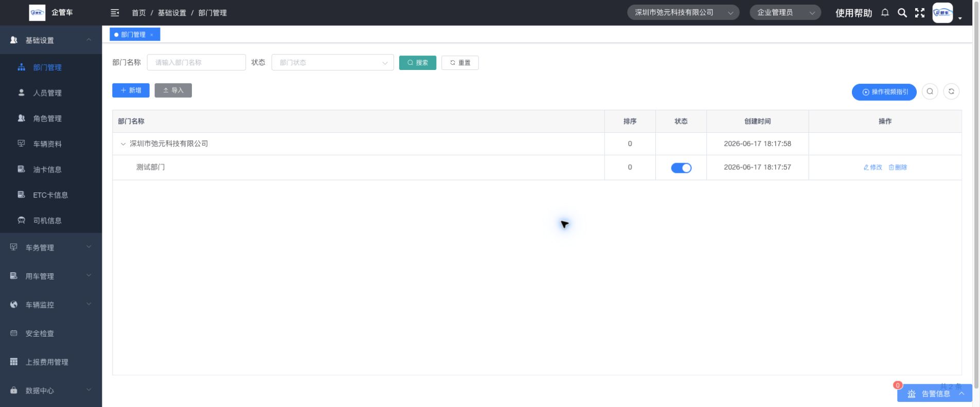Collapse the 深圳市弛元科技有限公司 tree row
980x407 pixels.
[x=123, y=144]
